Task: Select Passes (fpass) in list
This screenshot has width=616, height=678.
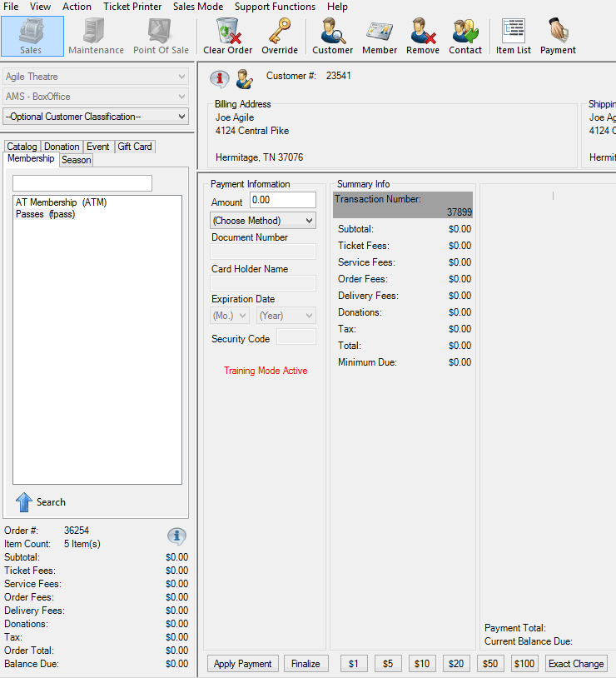Action: 46,214
